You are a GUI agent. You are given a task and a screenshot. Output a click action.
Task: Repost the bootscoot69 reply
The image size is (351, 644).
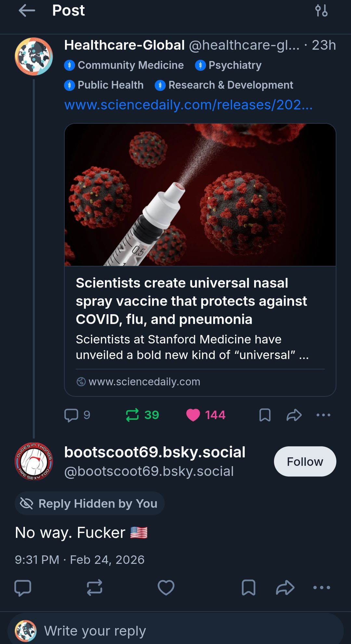(x=95, y=588)
